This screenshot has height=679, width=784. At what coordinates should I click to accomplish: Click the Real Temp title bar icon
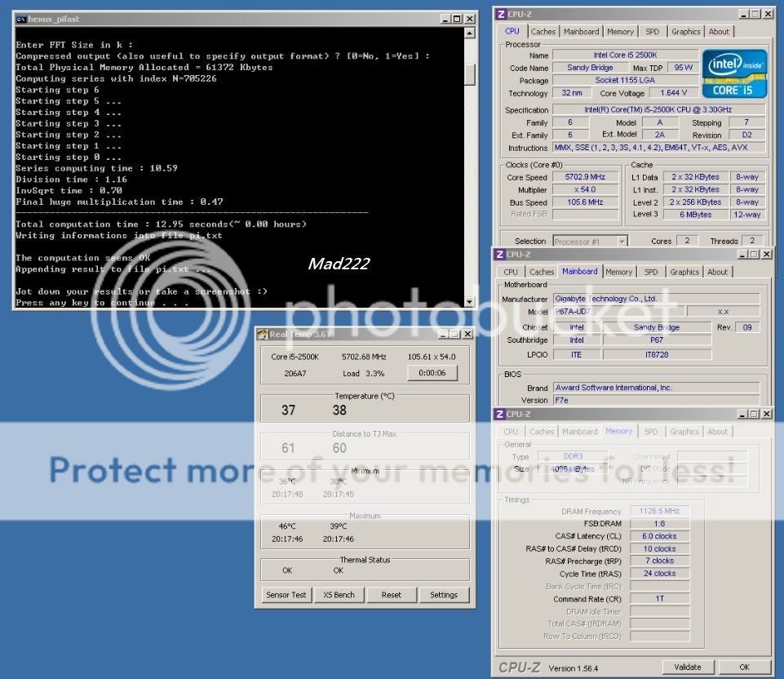click(x=263, y=334)
